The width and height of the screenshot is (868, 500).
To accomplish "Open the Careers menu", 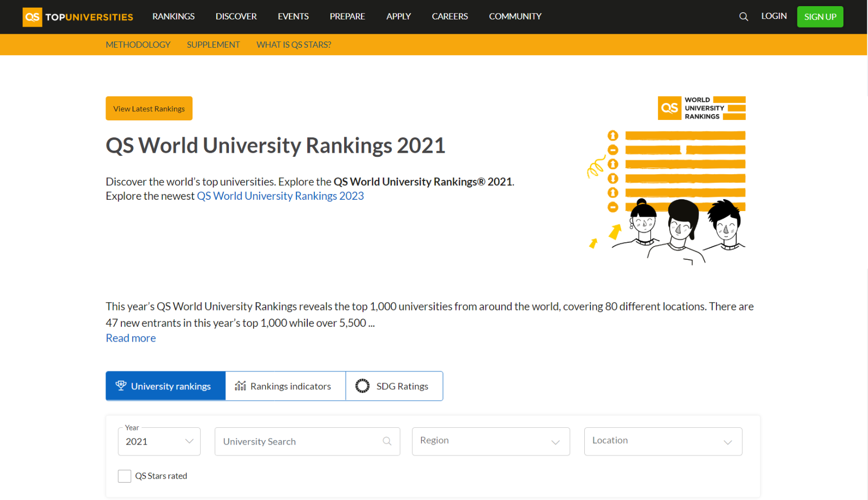I will [450, 16].
